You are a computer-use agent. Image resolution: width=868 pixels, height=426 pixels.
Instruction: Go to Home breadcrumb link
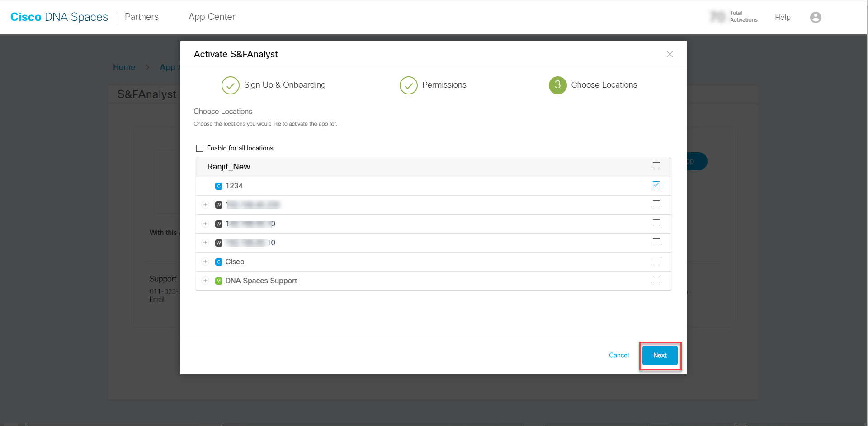pos(124,67)
